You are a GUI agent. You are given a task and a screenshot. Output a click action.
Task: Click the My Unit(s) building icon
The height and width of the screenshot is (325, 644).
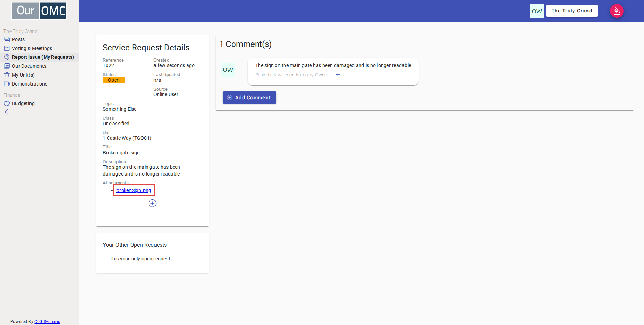[7, 75]
